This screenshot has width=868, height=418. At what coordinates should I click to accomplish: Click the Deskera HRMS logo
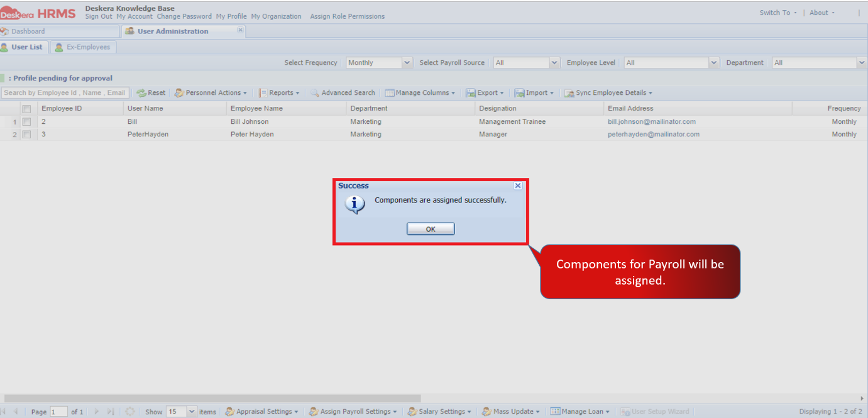click(38, 13)
